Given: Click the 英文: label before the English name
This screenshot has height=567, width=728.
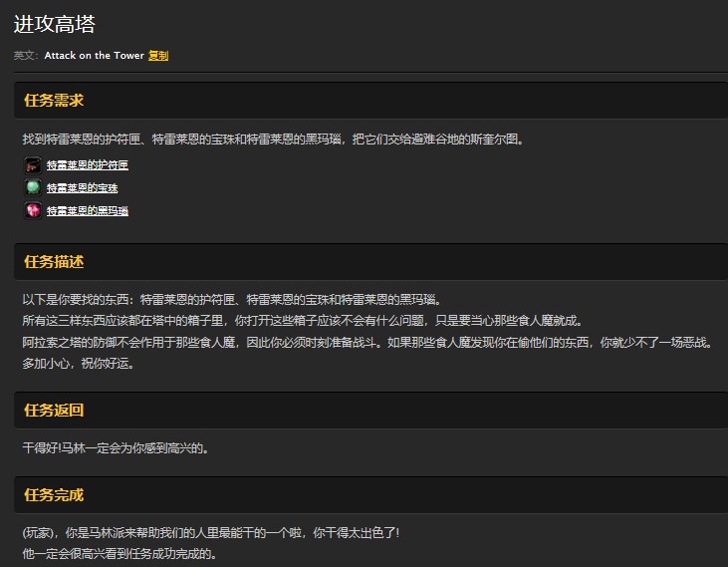Looking at the screenshot, I should click(26, 56).
